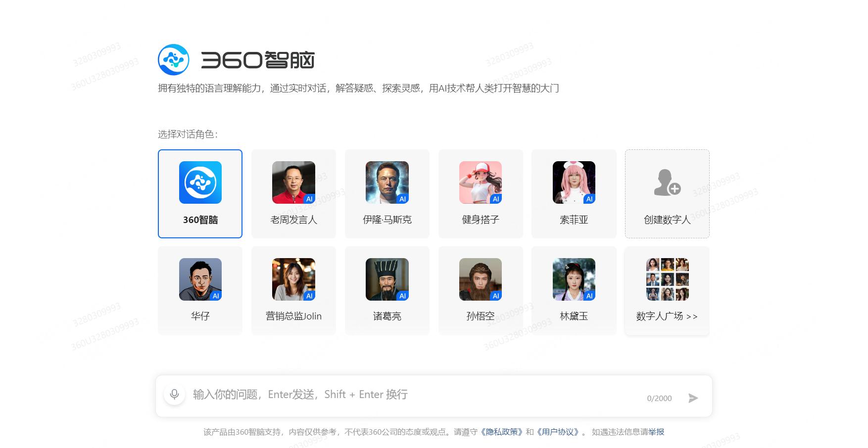868x448 pixels.
Task: Open 创建数字人 via the add-person icon
Action: [x=667, y=186]
